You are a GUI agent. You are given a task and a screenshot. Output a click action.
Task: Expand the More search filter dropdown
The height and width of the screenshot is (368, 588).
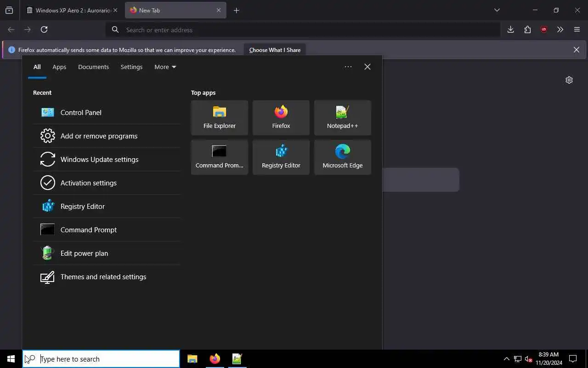(165, 67)
